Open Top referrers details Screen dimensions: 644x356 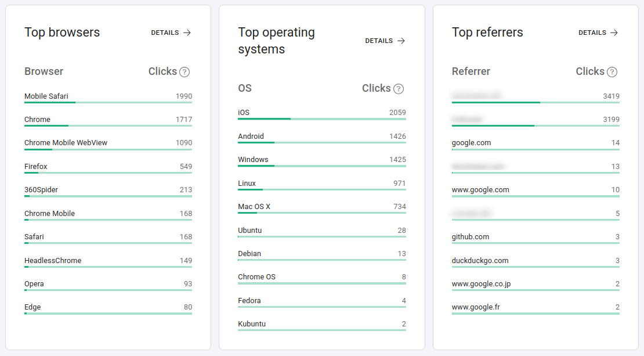tap(598, 33)
